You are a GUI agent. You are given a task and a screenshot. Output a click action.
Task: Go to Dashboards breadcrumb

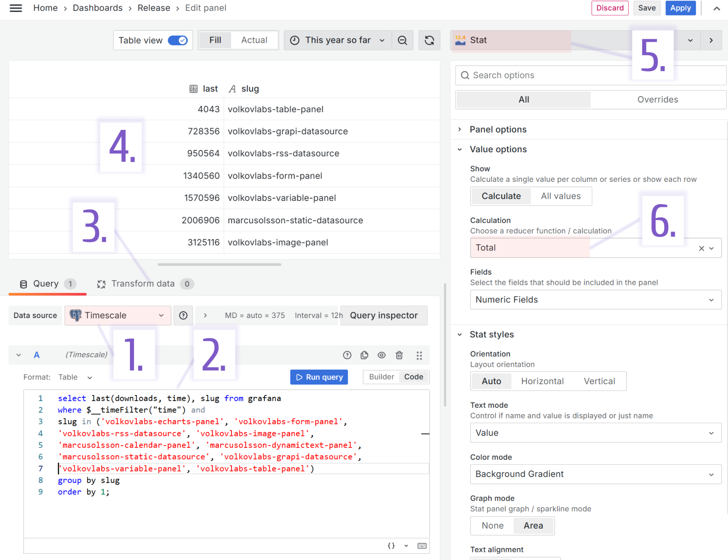(x=98, y=8)
